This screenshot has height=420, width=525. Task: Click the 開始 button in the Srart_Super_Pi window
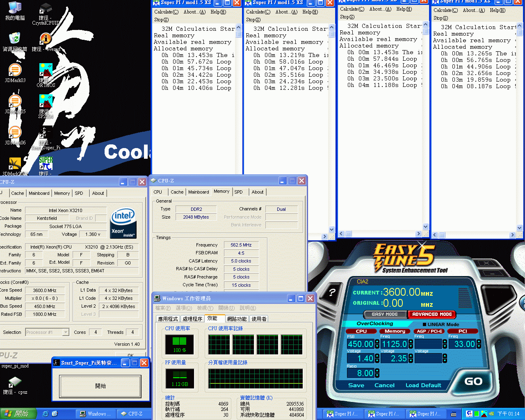(100, 386)
